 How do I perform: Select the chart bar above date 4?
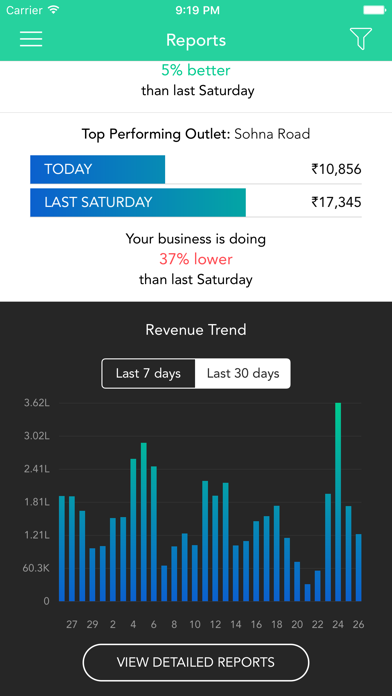(x=133, y=530)
